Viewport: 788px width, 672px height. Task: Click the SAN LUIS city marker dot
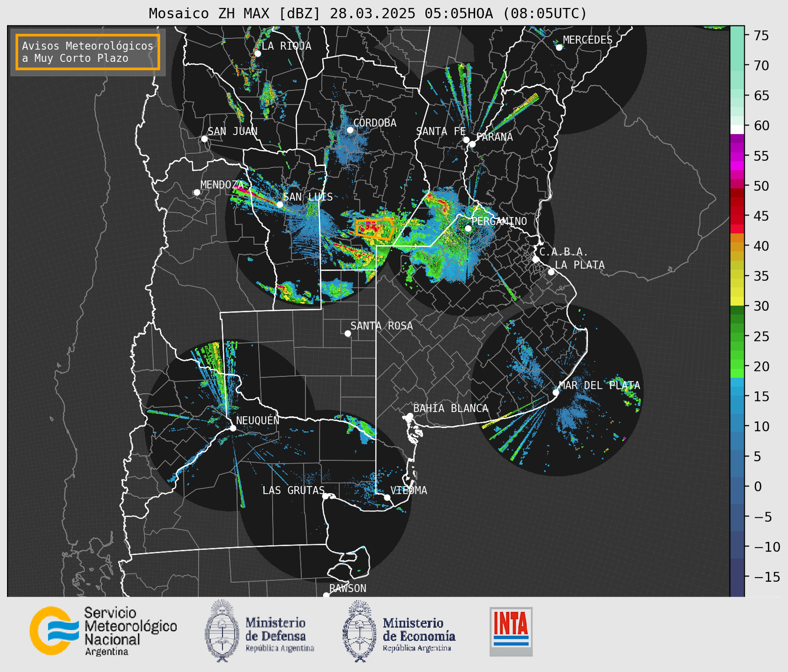click(280, 204)
